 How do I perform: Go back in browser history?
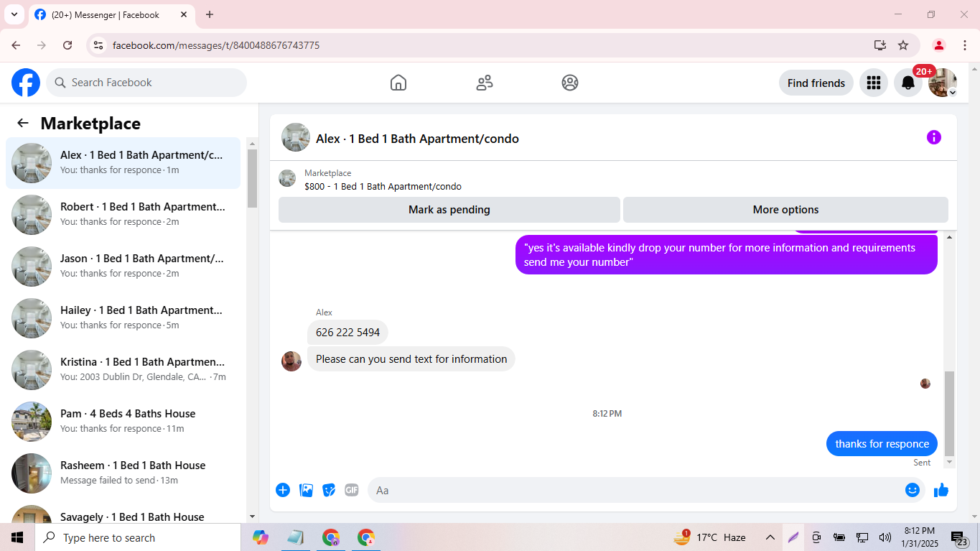click(x=16, y=45)
